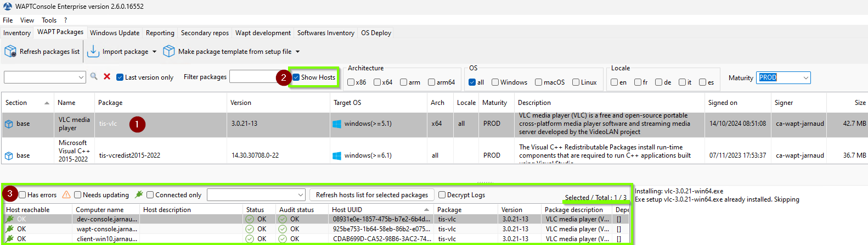Click the magnifier search icon

94,76
